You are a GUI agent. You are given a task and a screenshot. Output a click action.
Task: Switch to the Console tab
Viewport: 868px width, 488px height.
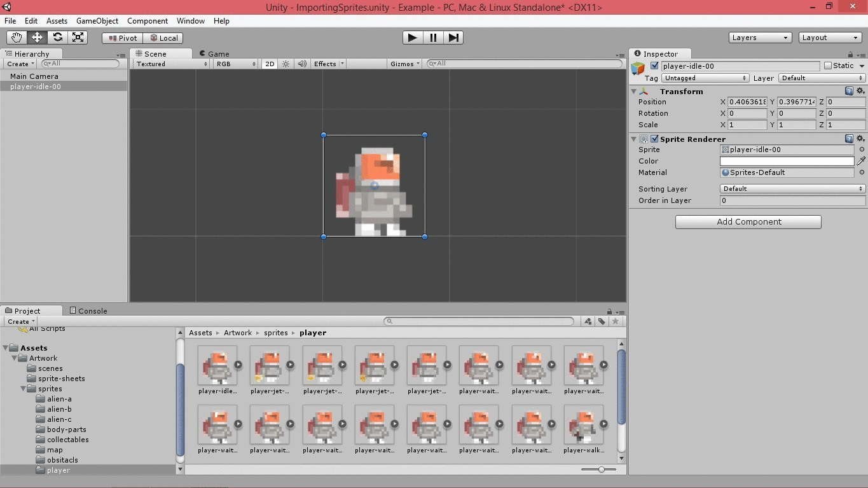[x=92, y=310]
